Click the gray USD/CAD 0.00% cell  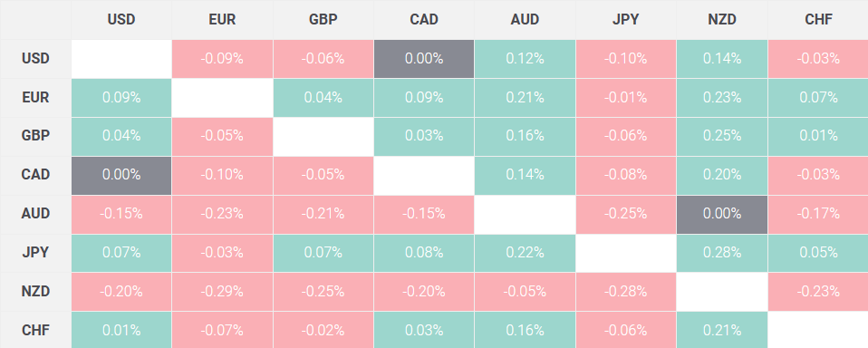[x=424, y=59]
